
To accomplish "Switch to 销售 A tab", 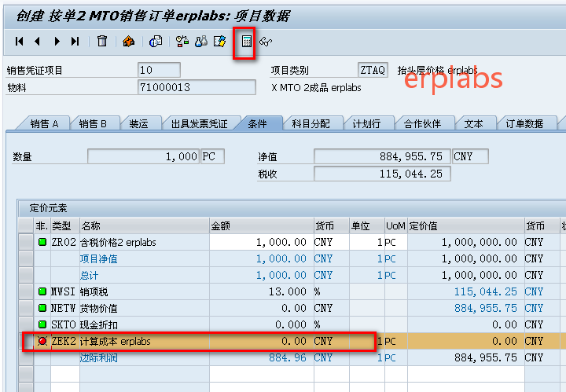I will (x=44, y=124).
